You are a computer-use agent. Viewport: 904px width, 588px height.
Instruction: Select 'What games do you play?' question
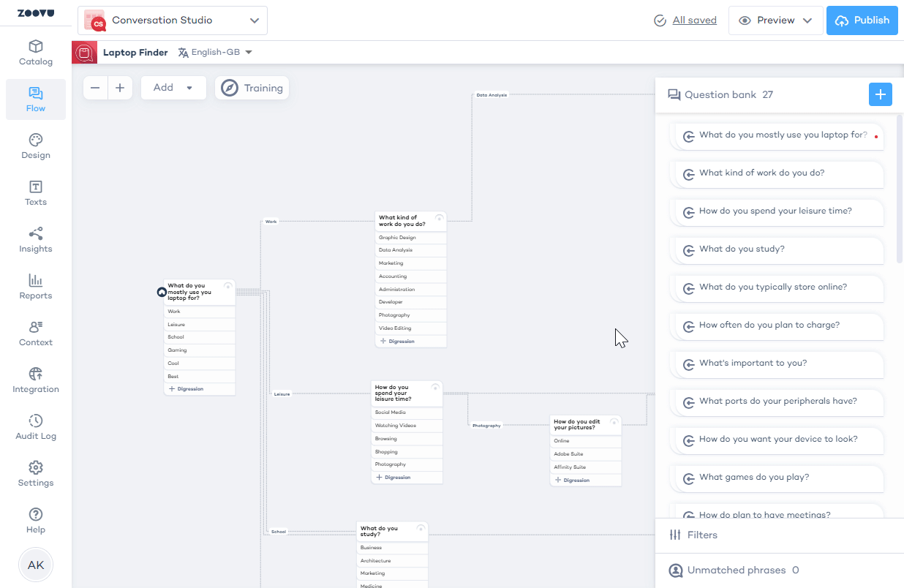pos(753,478)
